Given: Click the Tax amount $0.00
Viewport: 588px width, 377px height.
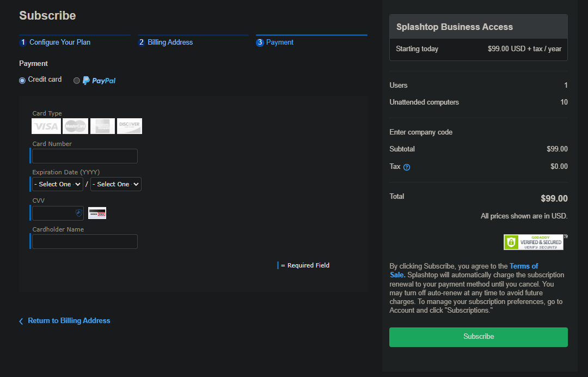Looking at the screenshot, I should [x=559, y=166].
